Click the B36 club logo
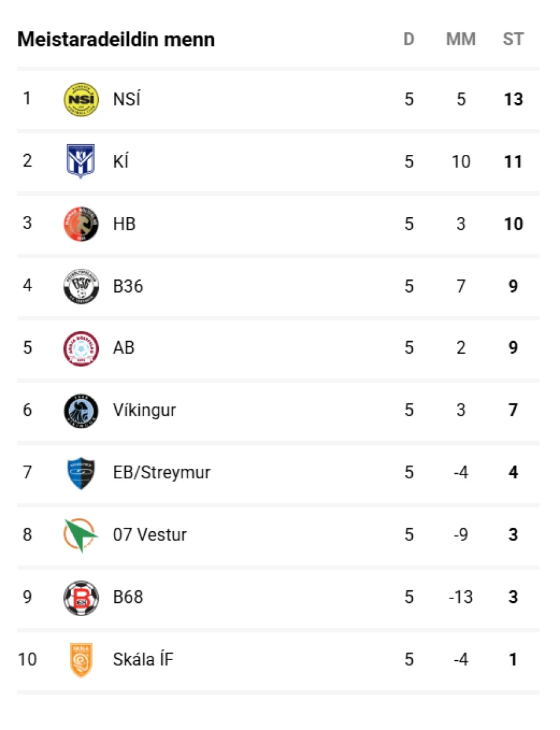The height and width of the screenshot is (730, 560). click(81, 286)
